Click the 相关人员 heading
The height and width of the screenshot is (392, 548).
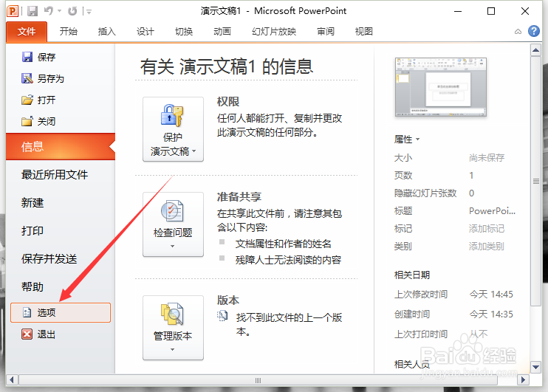(x=411, y=365)
